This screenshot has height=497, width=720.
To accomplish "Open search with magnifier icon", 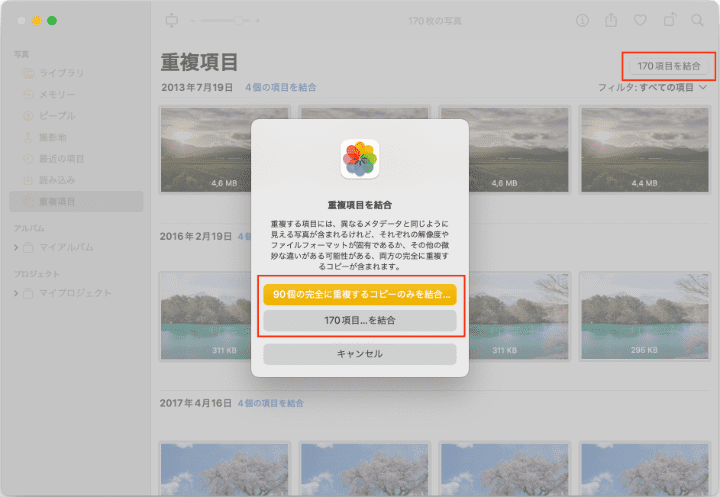I will click(697, 20).
